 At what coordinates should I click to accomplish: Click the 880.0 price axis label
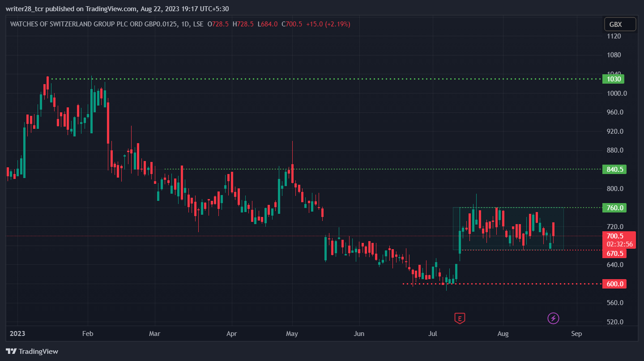(x=615, y=150)
